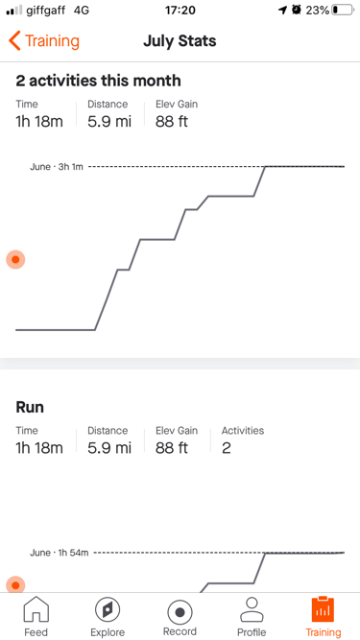The image size is (360, 640).
Task: Tap the June 1h 54m comparison label
Action: pyautogui.click(x=59, y=553)
